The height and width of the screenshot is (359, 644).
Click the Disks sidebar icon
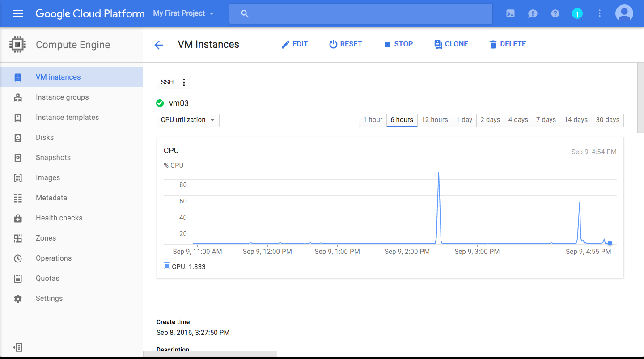coord(18,138)
